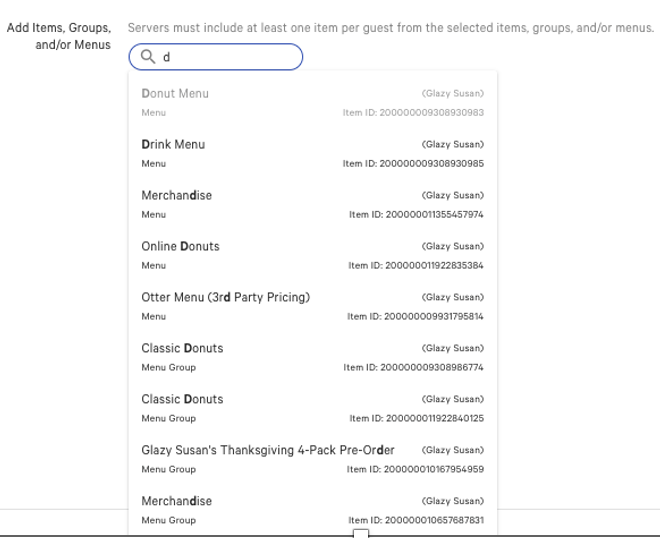Click Item ID 200000011355457974 for Merchandise menu

click(415, 214)
